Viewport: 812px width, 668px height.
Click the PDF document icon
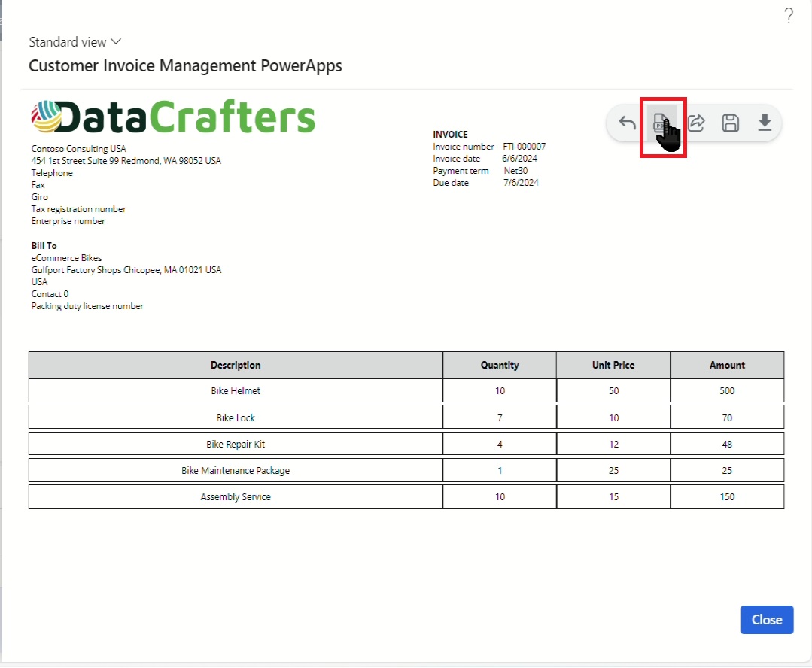tap(661, 123)
